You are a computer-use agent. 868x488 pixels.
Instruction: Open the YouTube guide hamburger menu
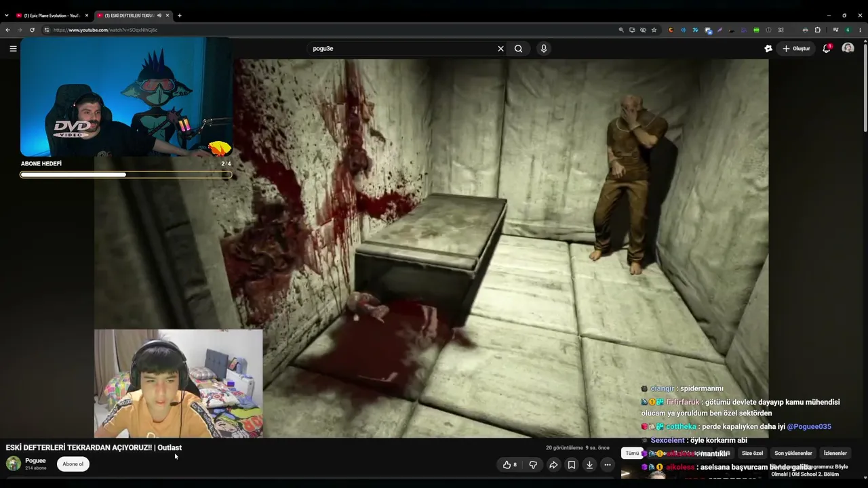coord(13,49)
